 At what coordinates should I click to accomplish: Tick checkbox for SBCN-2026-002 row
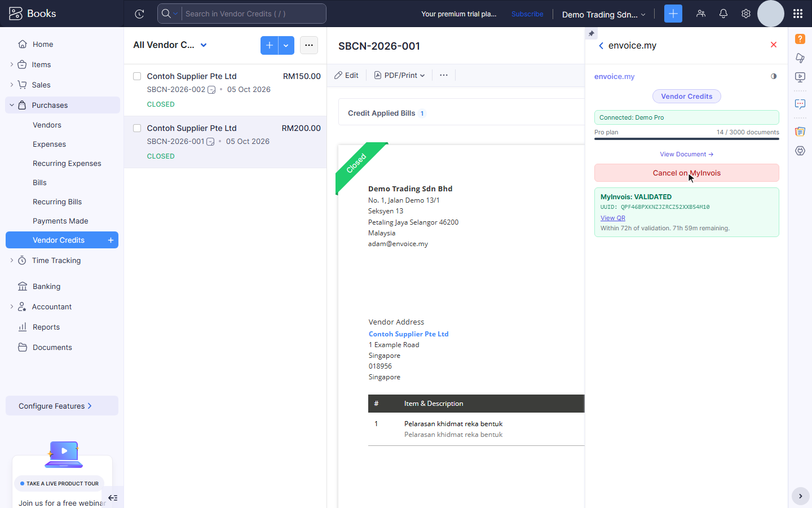(x=137, y=76)
